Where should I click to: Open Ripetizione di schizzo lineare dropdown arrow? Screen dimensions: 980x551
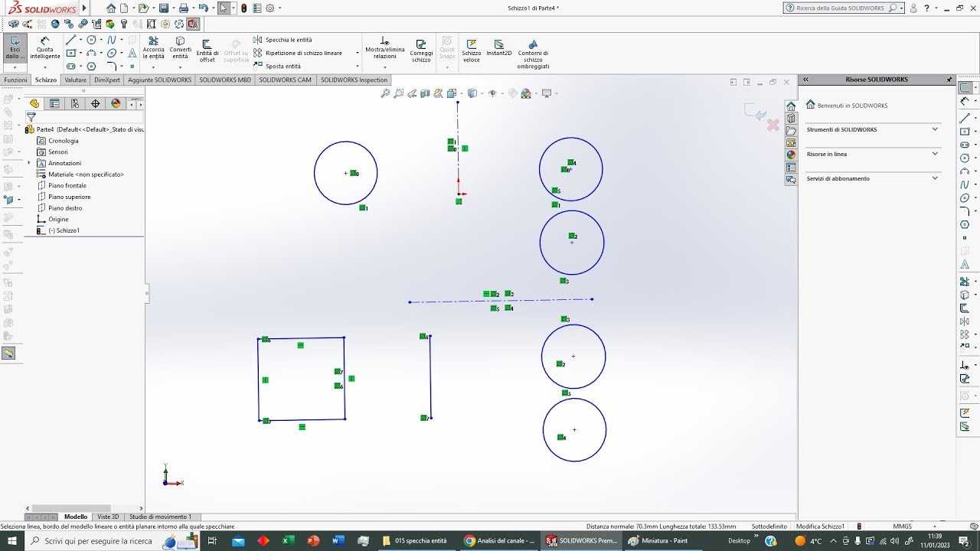[x=358, y=53]
